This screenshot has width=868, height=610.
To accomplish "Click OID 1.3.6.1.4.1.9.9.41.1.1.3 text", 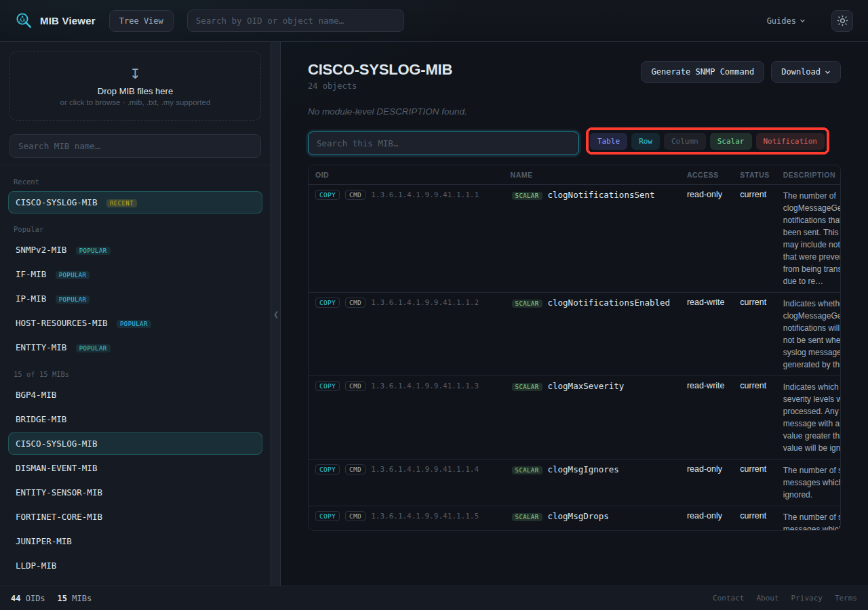I will 425,386.
